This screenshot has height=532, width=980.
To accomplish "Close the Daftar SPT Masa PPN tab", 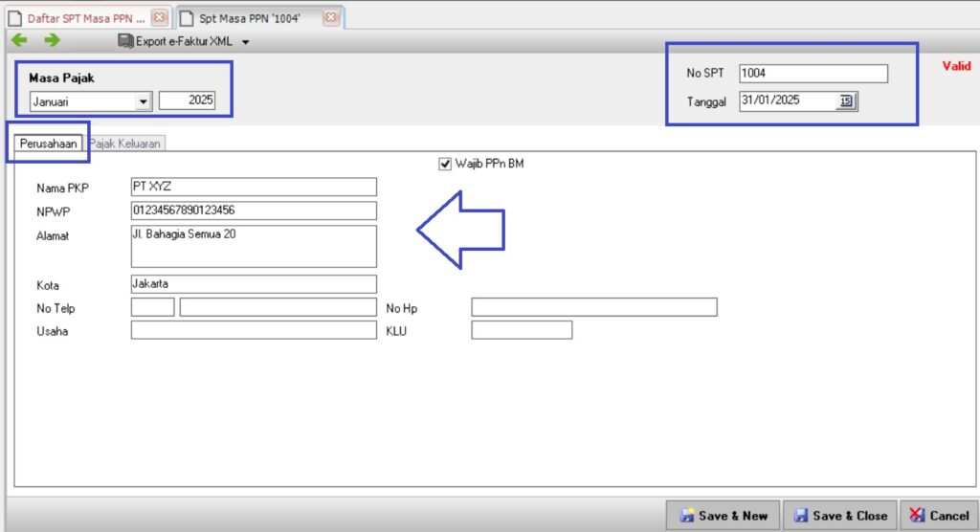I will [x=159, y=17].
